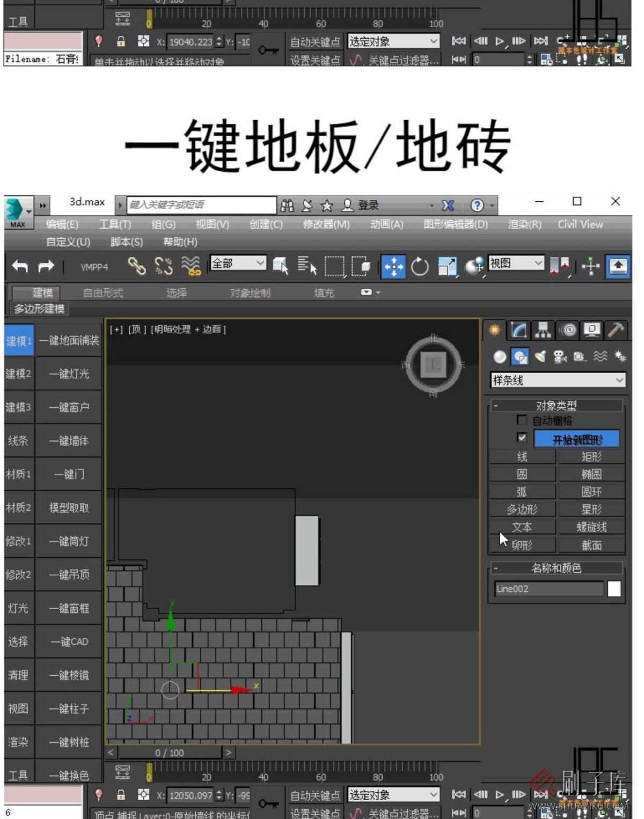Enable the 自动栅格 checkbox
644x819 pixels.
click(x=521, y=420)
